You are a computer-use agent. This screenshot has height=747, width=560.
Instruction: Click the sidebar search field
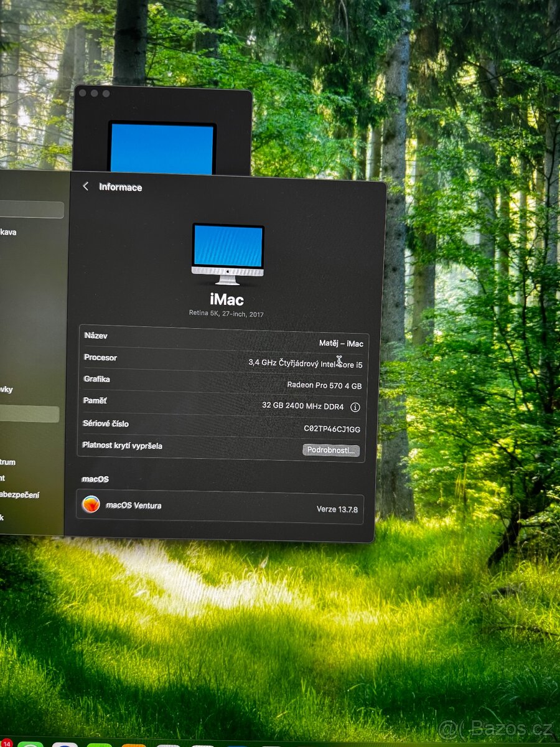tap(31, 210)
